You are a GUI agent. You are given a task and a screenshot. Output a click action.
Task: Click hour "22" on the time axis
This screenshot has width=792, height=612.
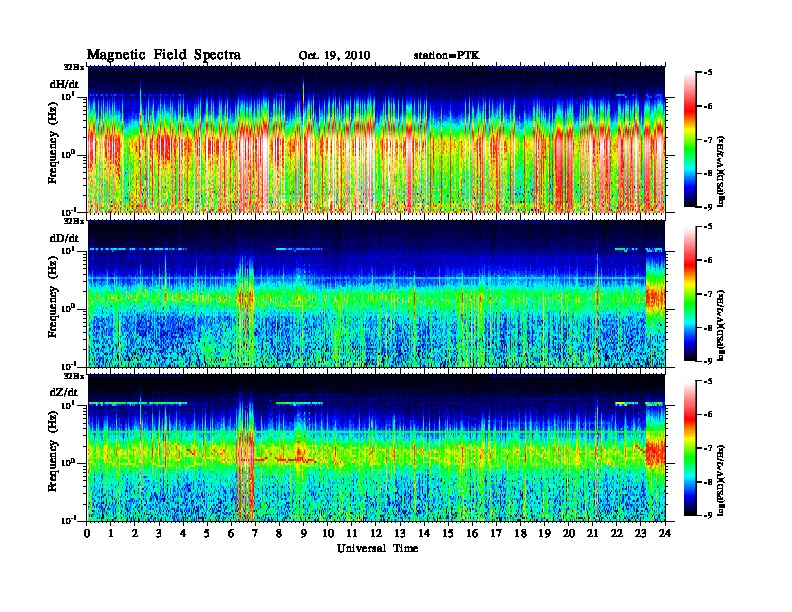coord(617,533)
